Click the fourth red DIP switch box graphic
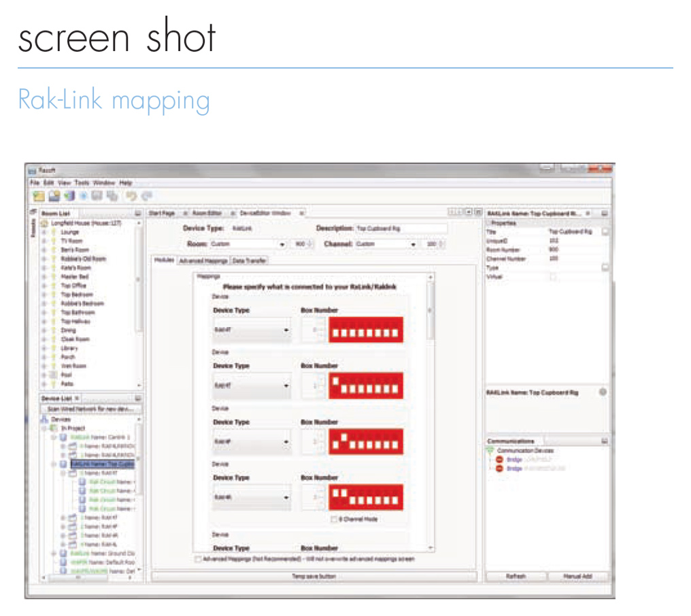The width and height of the screenshot is (691, 616). (x=366, y=497)
